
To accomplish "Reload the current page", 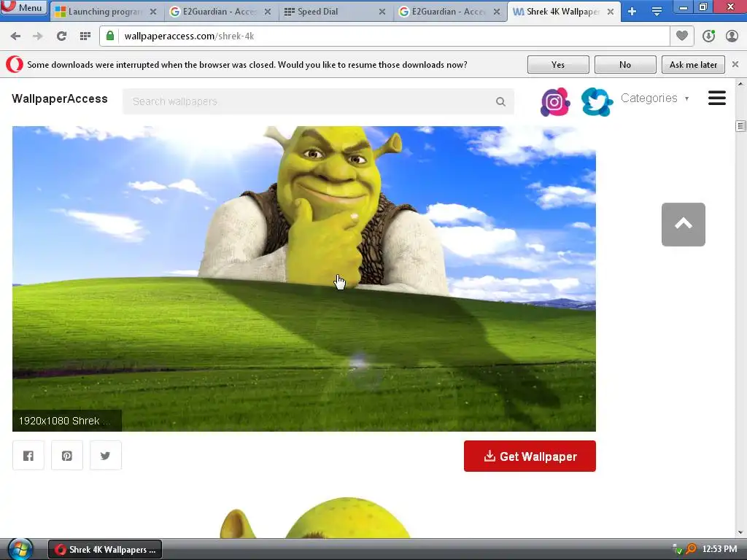I will (61, 36).
